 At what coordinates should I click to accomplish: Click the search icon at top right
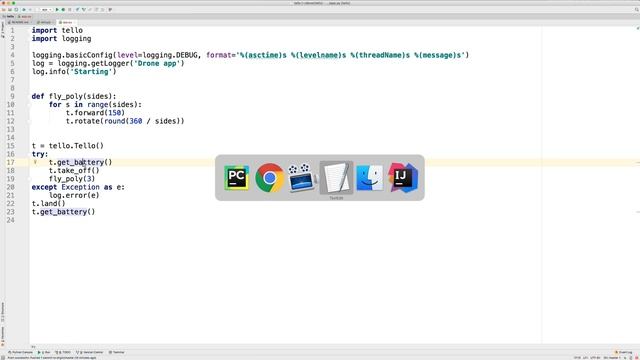click(x=636, y=9)
